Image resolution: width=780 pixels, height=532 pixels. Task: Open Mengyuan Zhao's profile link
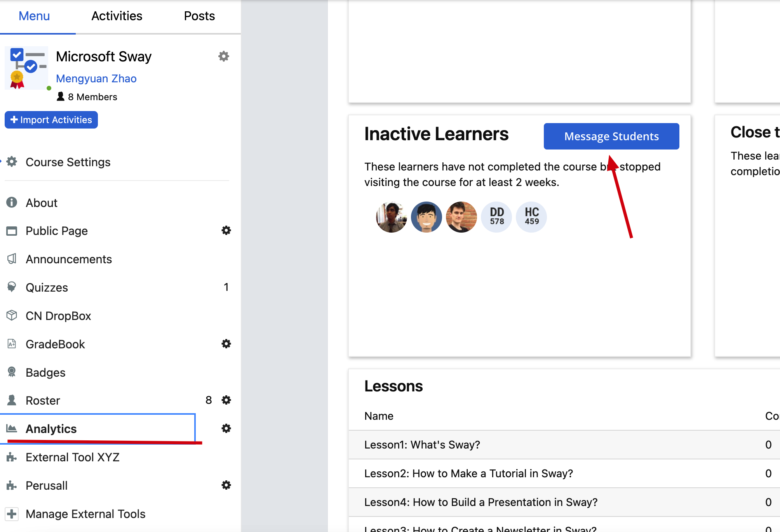96,78
